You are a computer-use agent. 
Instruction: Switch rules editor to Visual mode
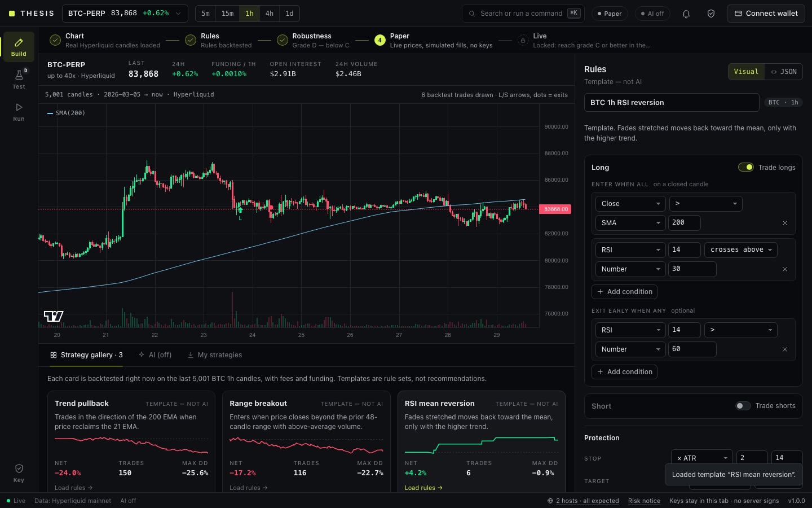coord(746,72)
